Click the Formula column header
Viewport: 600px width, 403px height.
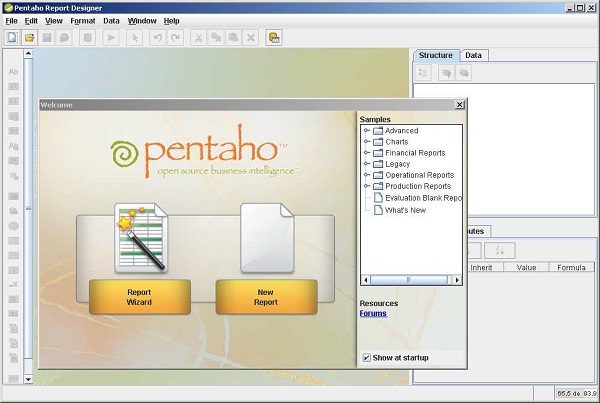[x=571, y=268]
